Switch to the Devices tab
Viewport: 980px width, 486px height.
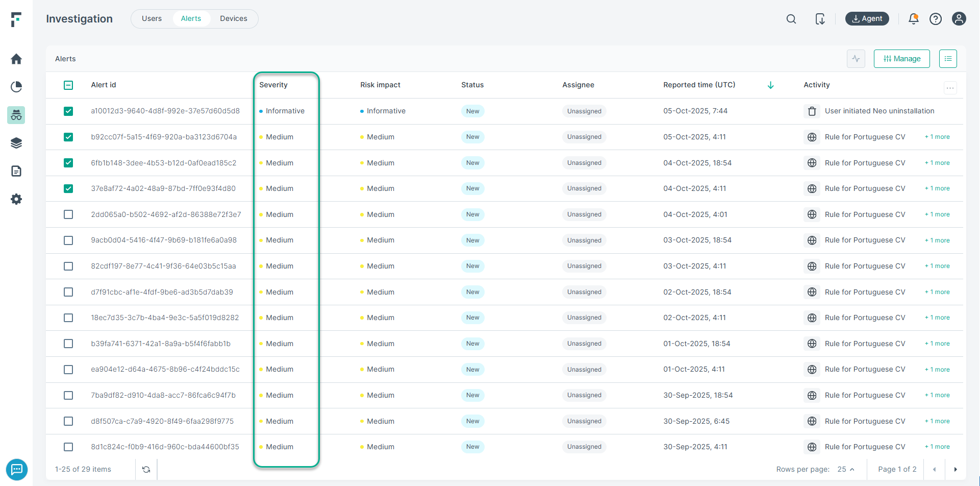coord(234,19)
